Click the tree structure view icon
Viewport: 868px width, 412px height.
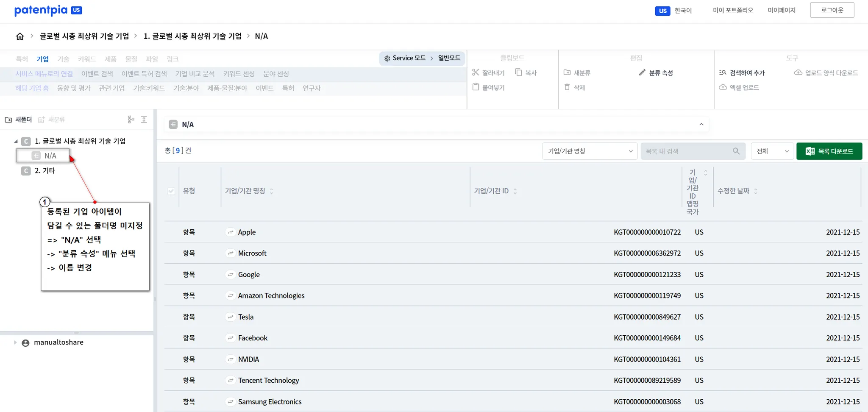pos(131,120)
